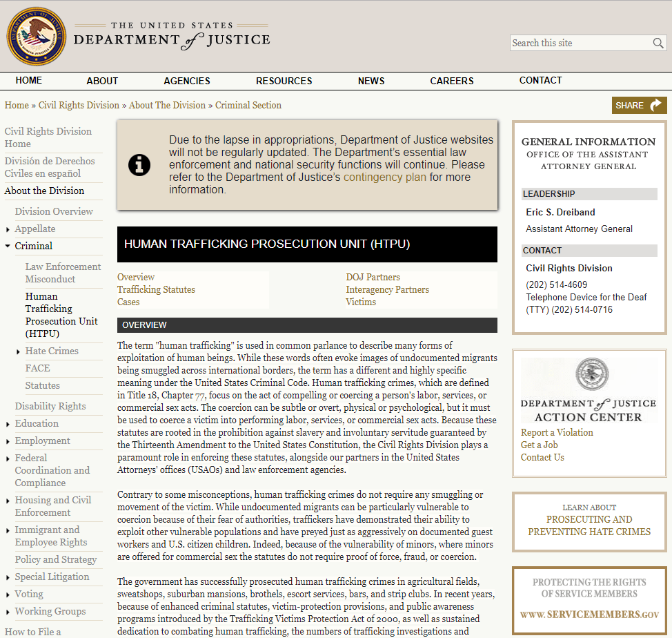
Task: Click the search magnifier icon
Action: tap(658, 43)
